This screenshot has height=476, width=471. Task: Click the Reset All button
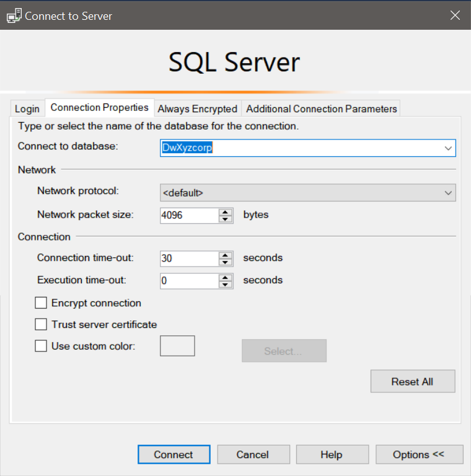coord(412,381)
